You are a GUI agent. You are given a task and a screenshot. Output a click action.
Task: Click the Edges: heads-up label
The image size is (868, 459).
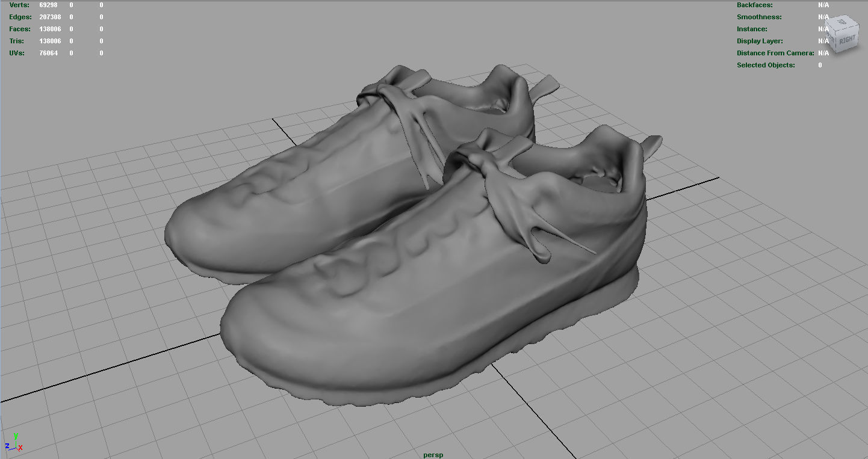(x=20, y=17)
